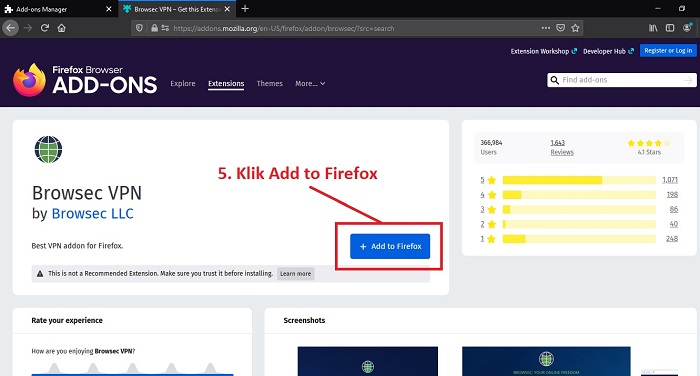This screenshot has width=700, height=376.
Task: Go back using the browser back arrow
Action: pos(10,28)
